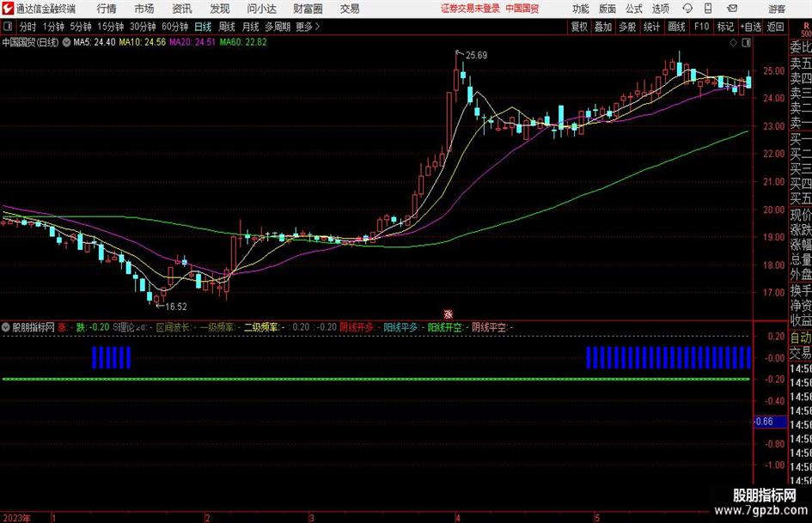This screenshot has height=523, width=812.
Task: Open the 资讯 menu
Action: 182,9
